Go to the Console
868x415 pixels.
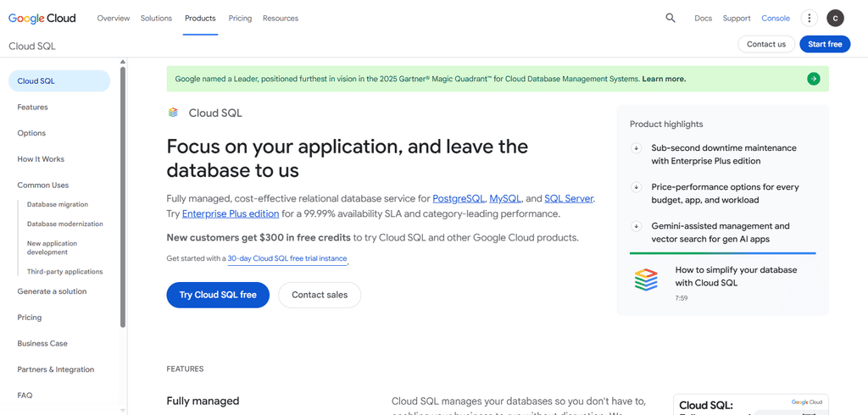[776, 19]
